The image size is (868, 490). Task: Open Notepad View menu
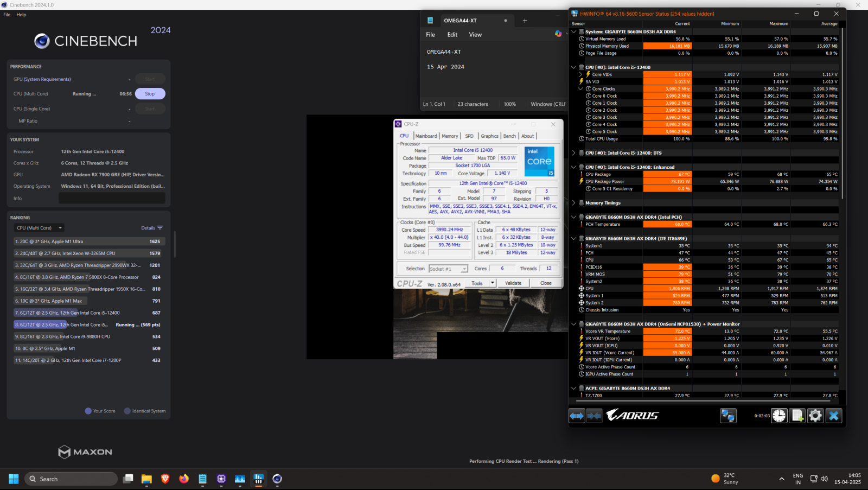click(475, 34)
